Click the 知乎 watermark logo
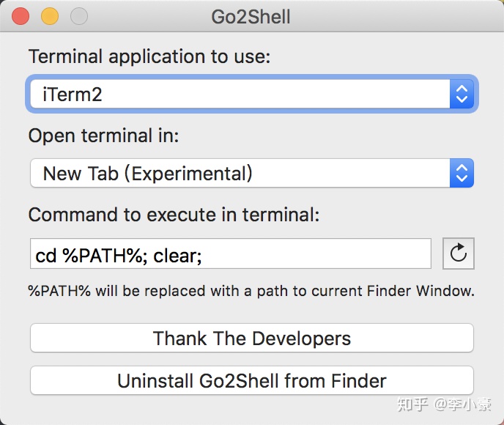This screenshot has height=425, width=504. (x=413, y=404)
